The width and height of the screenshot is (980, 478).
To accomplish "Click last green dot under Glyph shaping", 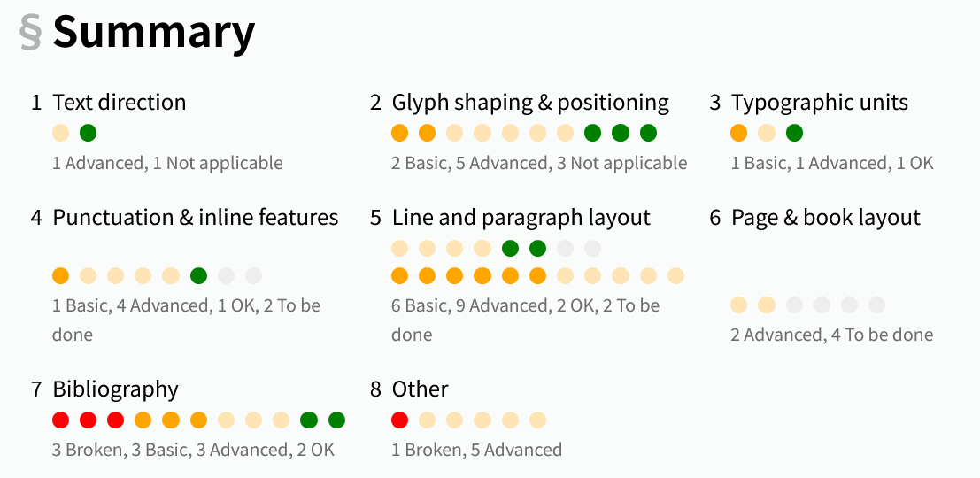I will tap(648, 134).
